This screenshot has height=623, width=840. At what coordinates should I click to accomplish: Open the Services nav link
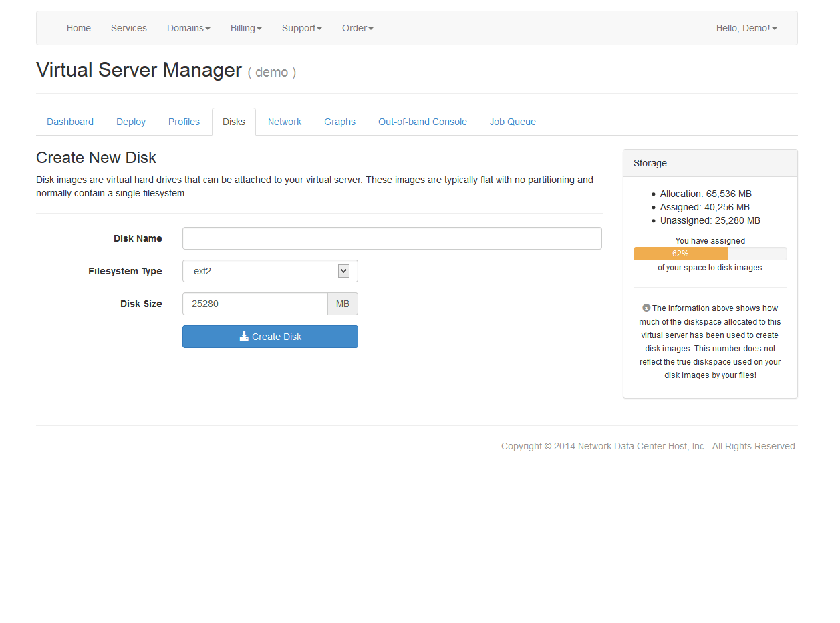coord(129,28)
